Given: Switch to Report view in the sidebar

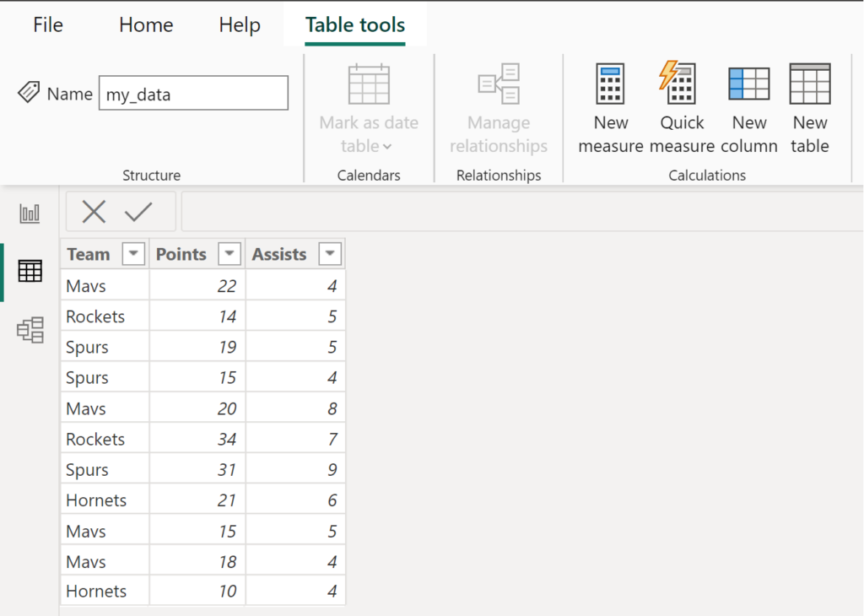Looking at the screenshot, I should click(x=30, y=213).
